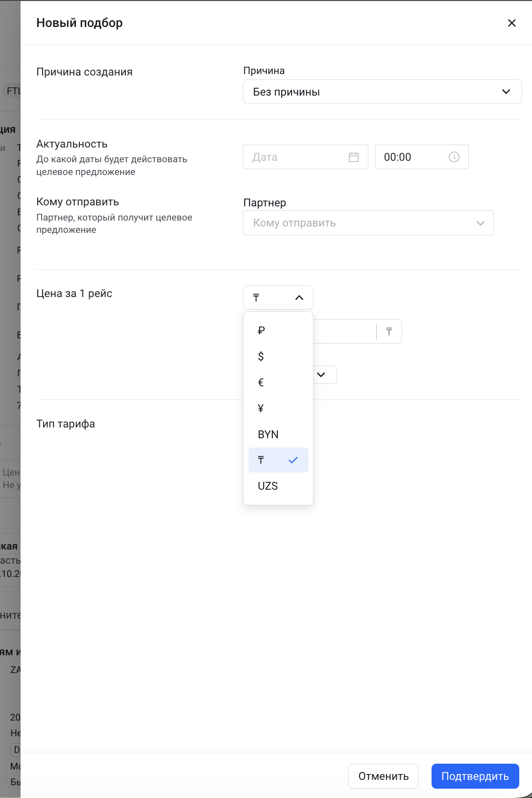Click the clock icon in time field
The height and width of the screenshot is (798, 532).
pyautogui.click(x=454, y=157)
